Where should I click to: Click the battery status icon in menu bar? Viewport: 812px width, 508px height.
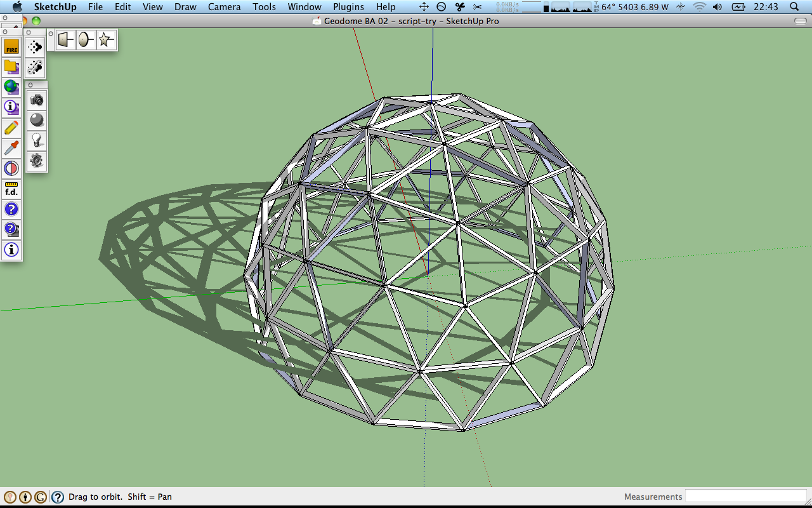(x=738, y=7)
